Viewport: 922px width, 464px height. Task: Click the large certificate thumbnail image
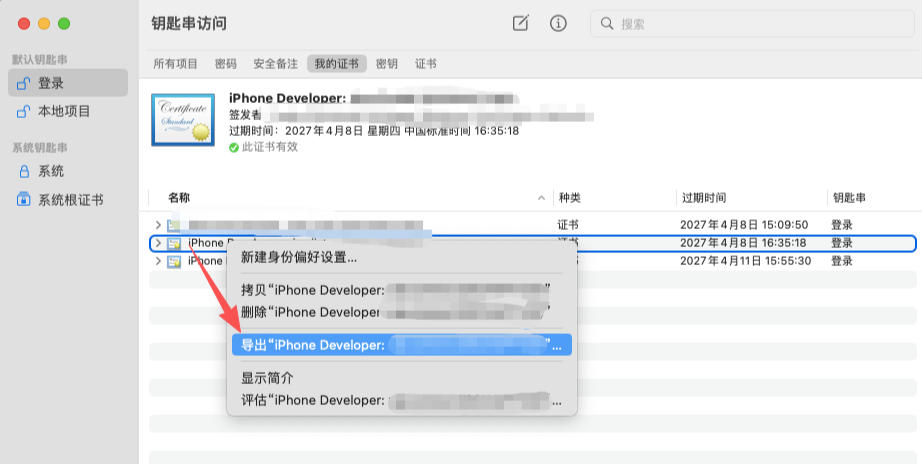tap(183, 119)
